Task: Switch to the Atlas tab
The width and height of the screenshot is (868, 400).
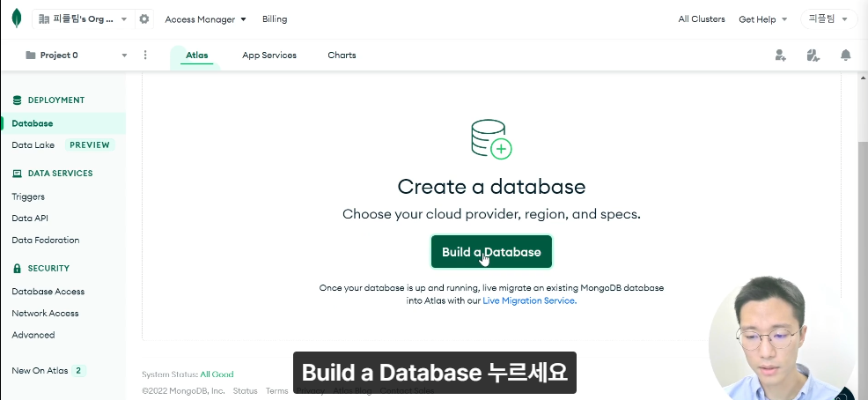Action: point(196,55)
